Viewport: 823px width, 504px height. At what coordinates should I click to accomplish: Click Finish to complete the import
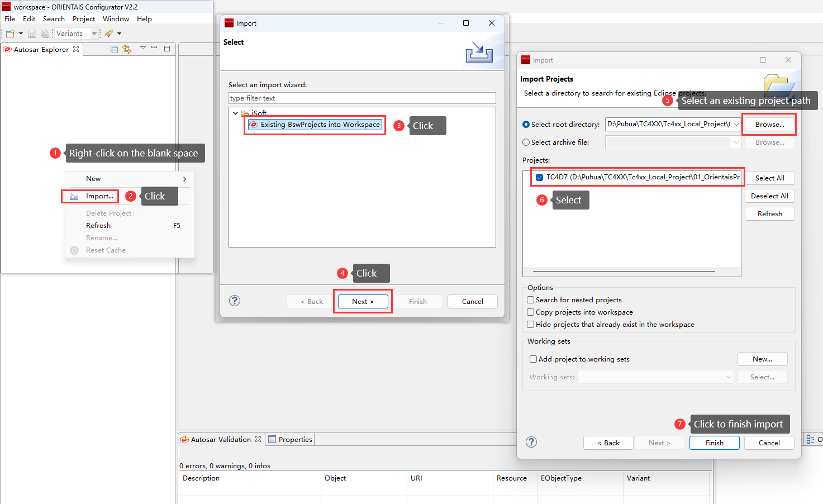point(714,443)
